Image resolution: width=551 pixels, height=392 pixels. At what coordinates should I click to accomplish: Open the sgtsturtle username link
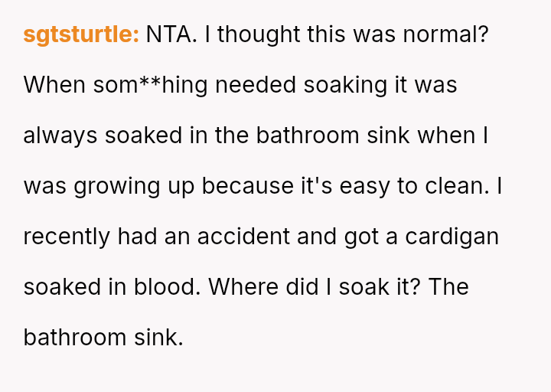click(x=80, y=34)
